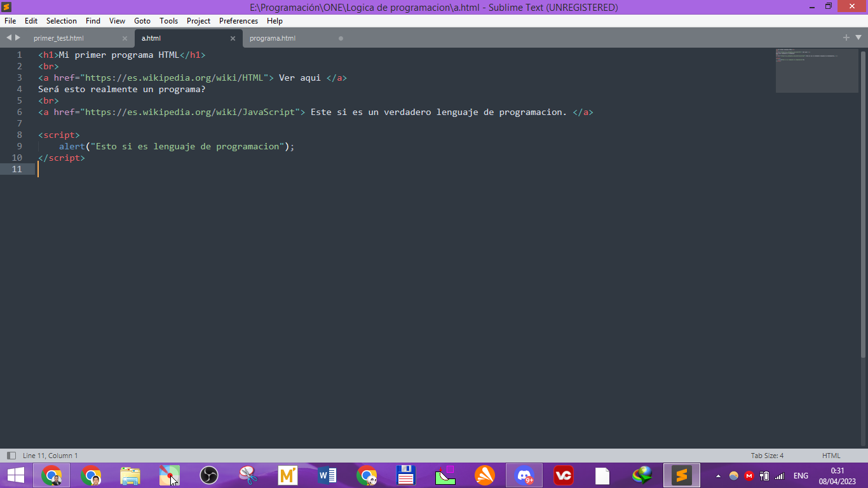Open File Explorer from the taskbar
The width and height of the screenshot is (868, 488).
[x=130, y=475]
